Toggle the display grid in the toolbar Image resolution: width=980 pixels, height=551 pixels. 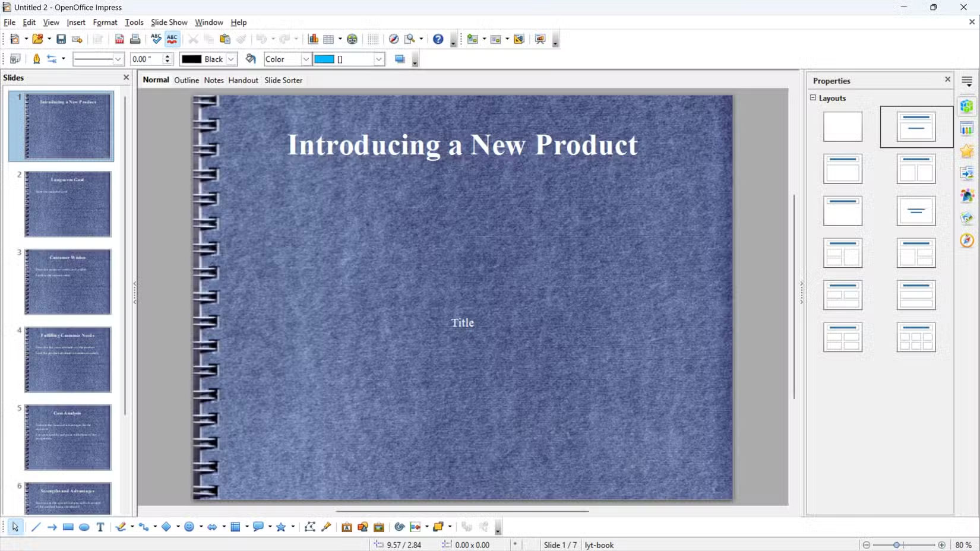[x=373, y=39]
